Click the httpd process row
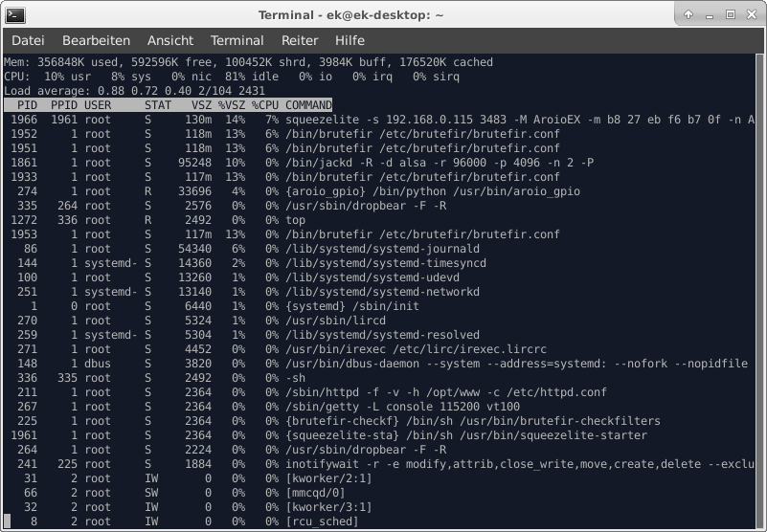Viewport: 767px width, 532px height. (383, 392)
